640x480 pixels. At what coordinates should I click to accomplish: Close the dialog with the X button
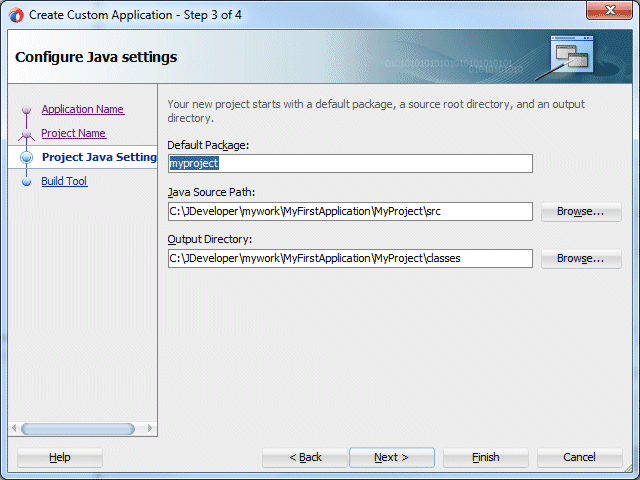[609, 10]
